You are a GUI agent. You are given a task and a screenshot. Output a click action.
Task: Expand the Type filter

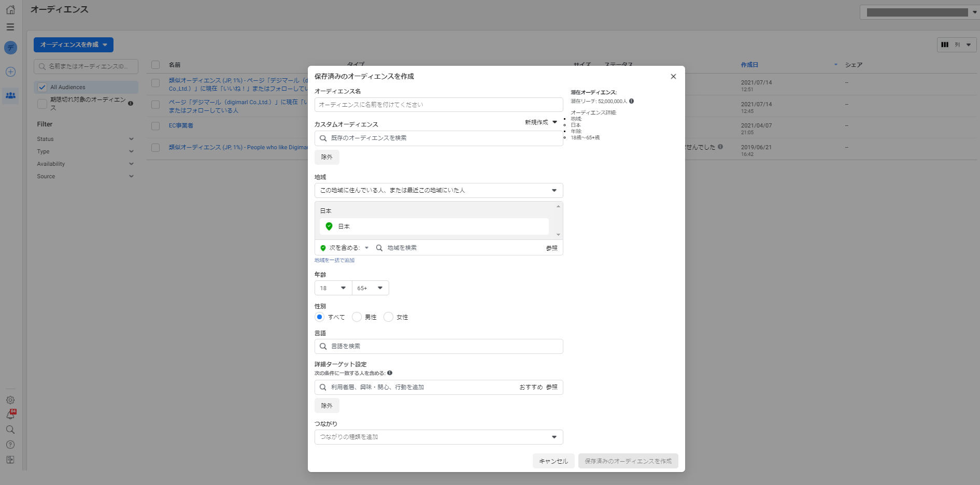[x=86, y=151]
